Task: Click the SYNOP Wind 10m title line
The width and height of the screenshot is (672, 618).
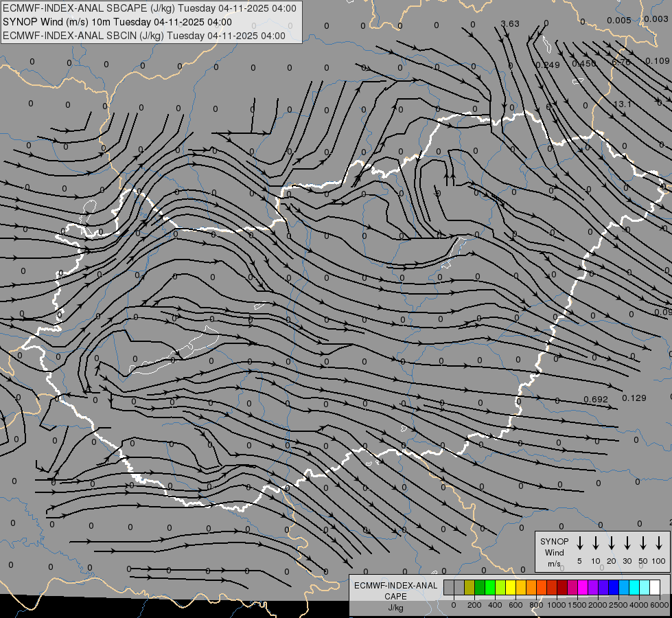Action: [117, 22]
